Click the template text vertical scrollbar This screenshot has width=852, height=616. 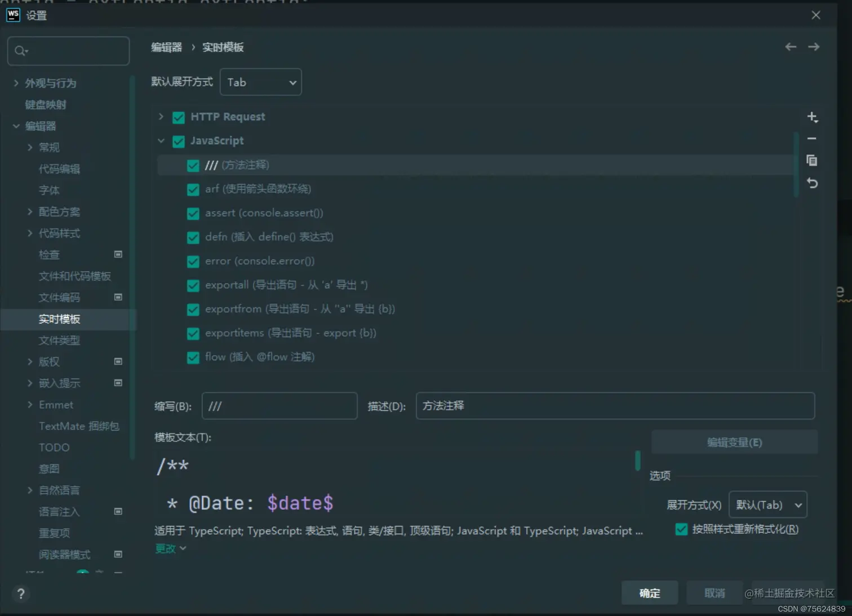tap(637, 460)
